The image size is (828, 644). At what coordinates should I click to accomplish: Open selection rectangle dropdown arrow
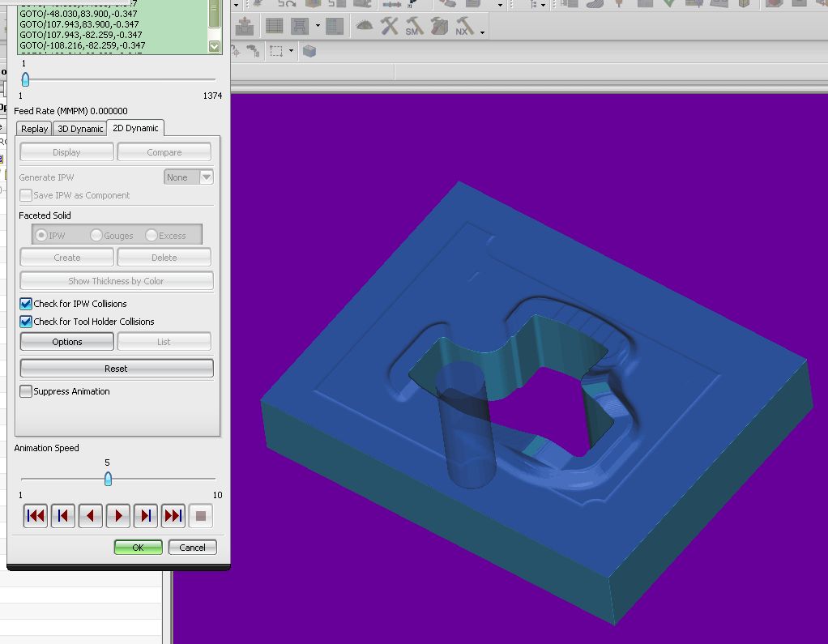291,51
